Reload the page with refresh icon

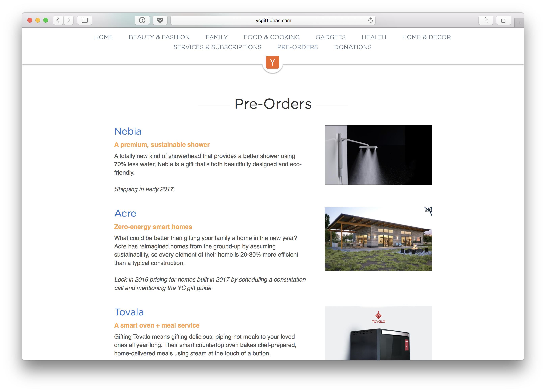click(370, 20)
